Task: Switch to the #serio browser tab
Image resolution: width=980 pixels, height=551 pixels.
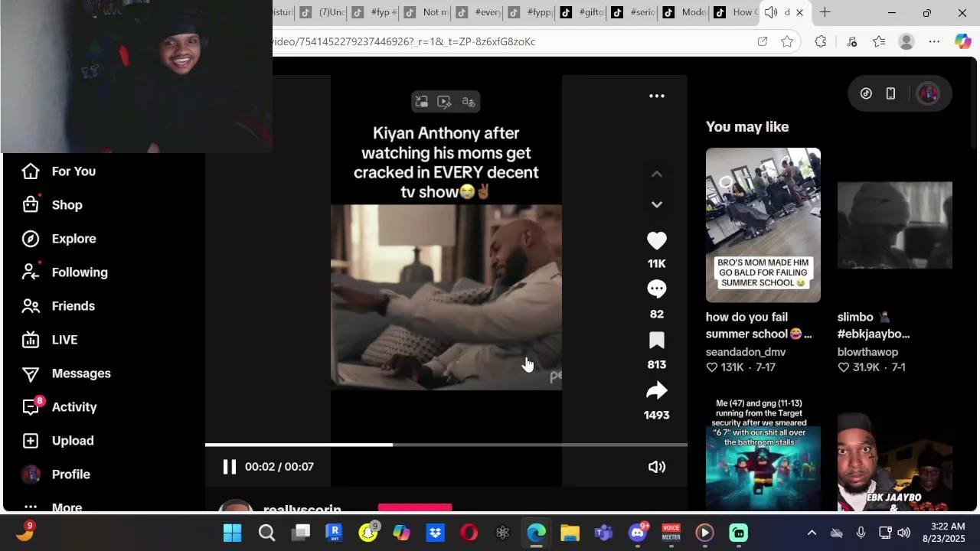Action: pyautogui.click(x=633, y=12)
